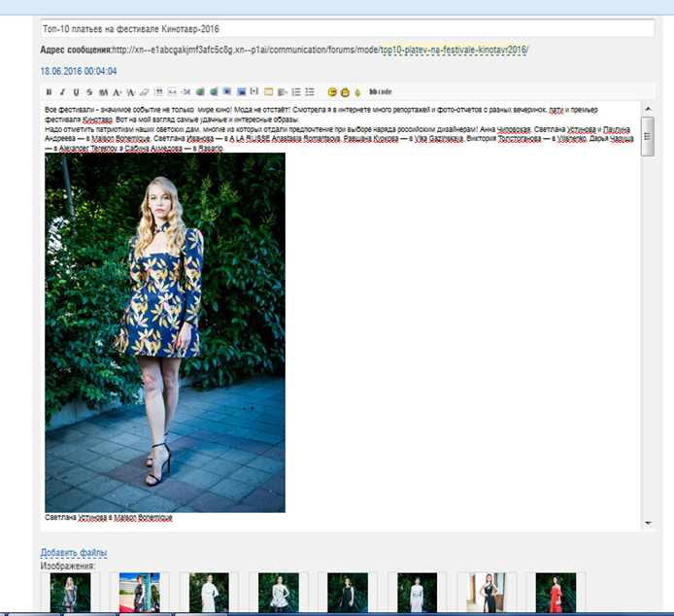Viewport: 674px width, 616px height.
Task: Click the eraser to clear formatting
Action: click(x=144, y=91)
